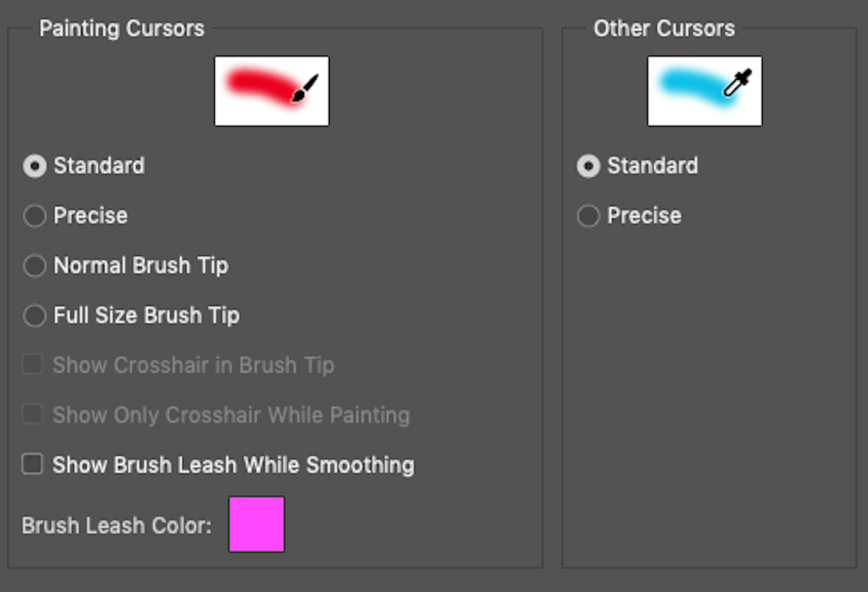The height and width of the screenshot is (592, 868).
Task: Open the Brush Leash Color picker
Action: tap(256, 524)
